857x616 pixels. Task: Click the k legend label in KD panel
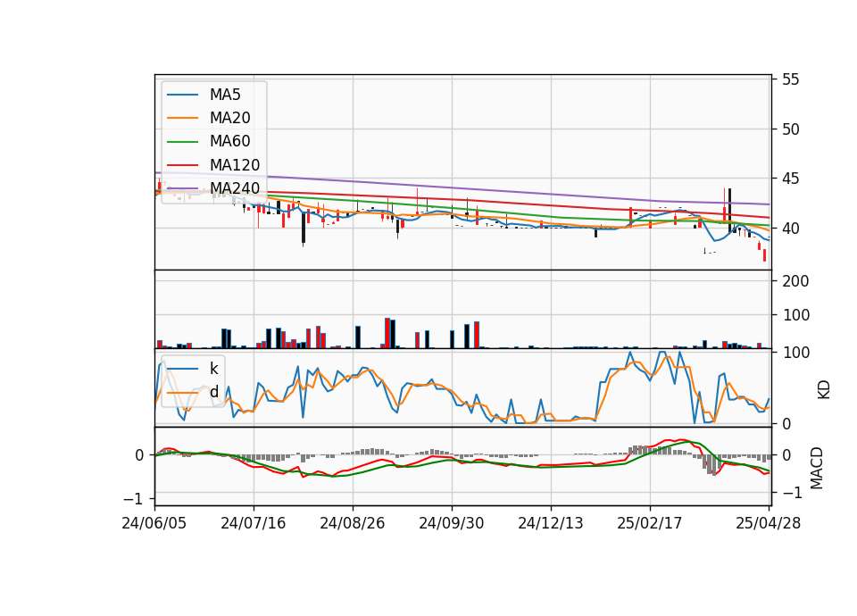[x=213, y=369]
